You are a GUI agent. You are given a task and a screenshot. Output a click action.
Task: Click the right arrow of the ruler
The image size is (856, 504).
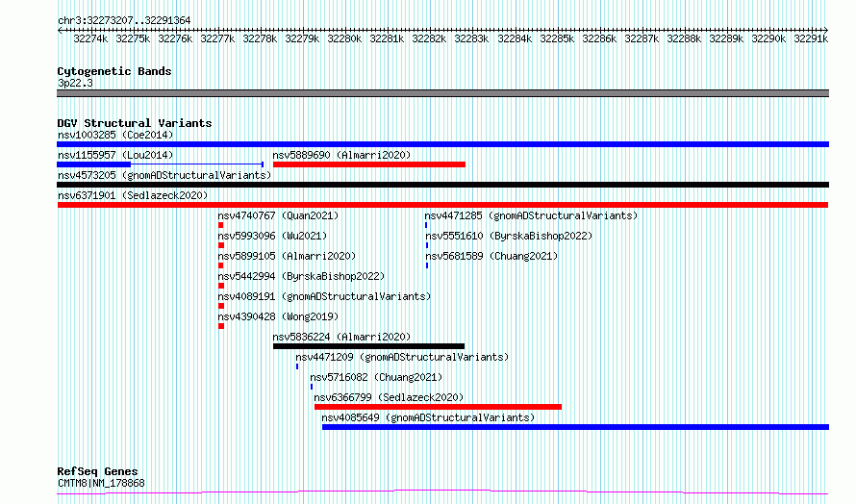coord(826,30)
